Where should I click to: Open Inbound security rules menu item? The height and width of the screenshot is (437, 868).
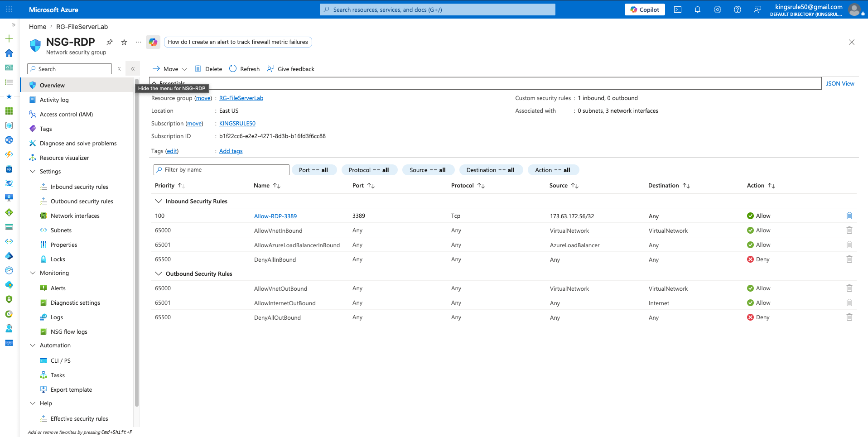pos(79,187)
